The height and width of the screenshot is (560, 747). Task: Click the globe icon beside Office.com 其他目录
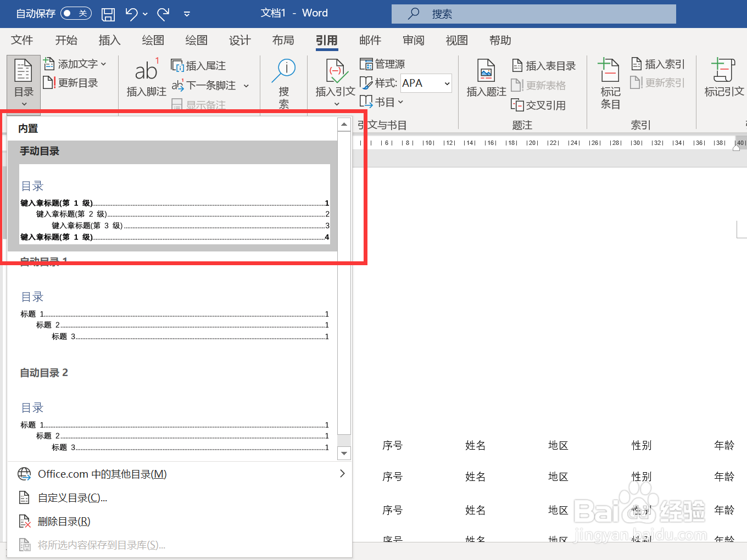(x=24, y=474)
